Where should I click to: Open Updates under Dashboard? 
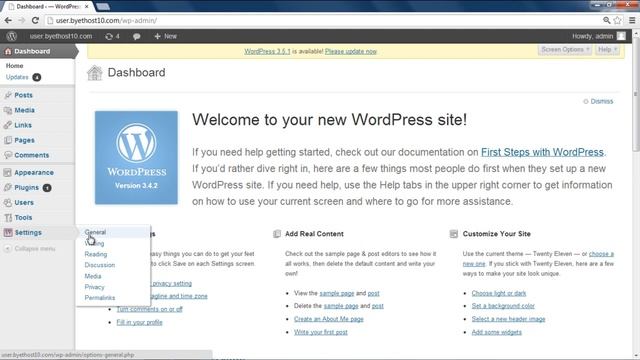click(17, 77)
